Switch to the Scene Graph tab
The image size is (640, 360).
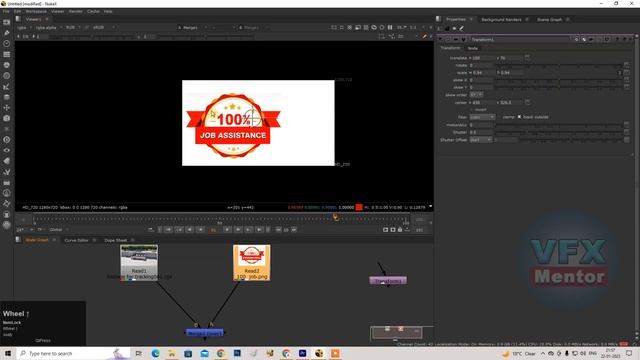pos(549,19)
